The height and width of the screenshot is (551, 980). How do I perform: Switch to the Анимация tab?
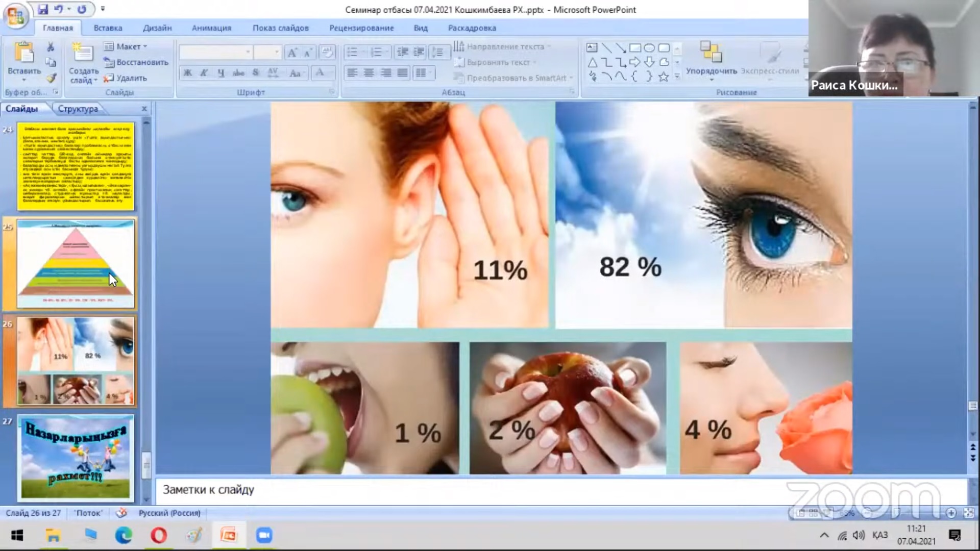click(211, 28)
